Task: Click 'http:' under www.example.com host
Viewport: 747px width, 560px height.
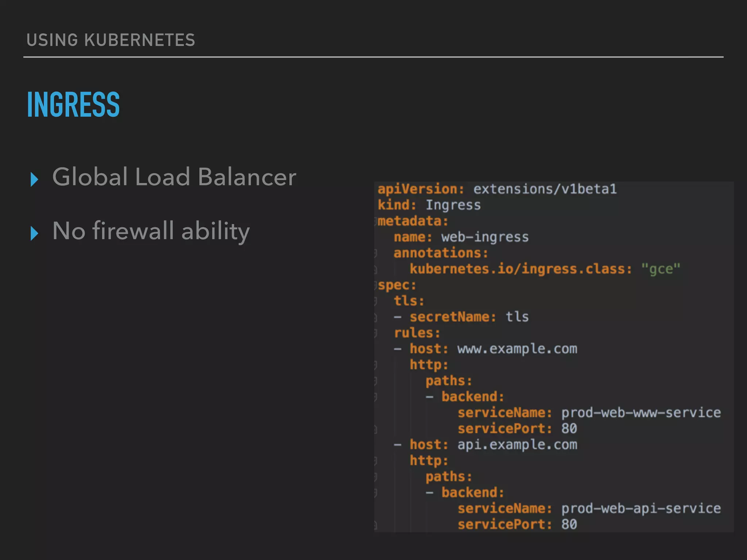Action: click(x=429, y=365)
